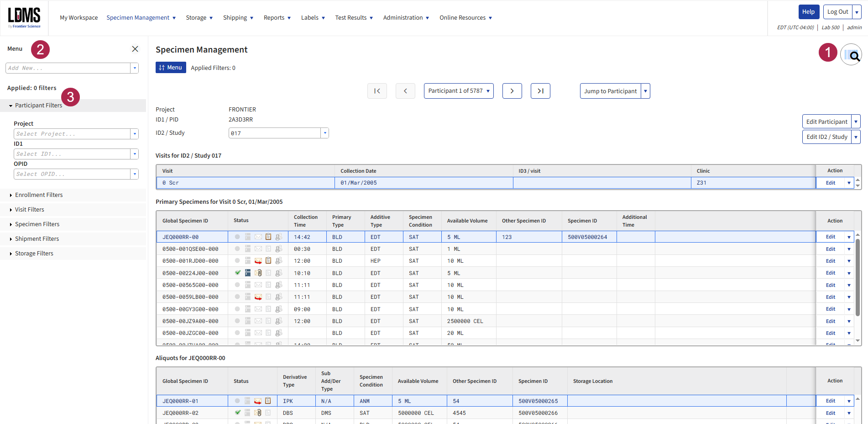This screenshot has width=868, height=424.
Task: Open action arrow for visit 0 Scr
Action: pos(849,183)
